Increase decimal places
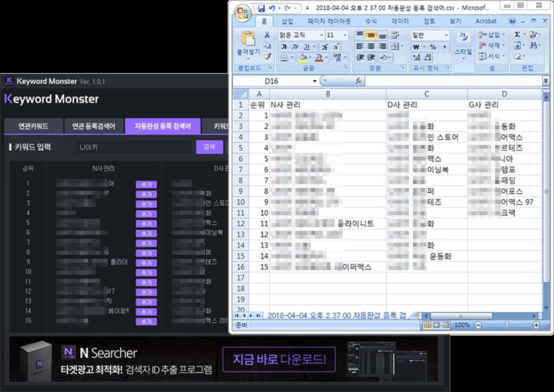Viewport: 554px width, 392px height. click(417, 57)
